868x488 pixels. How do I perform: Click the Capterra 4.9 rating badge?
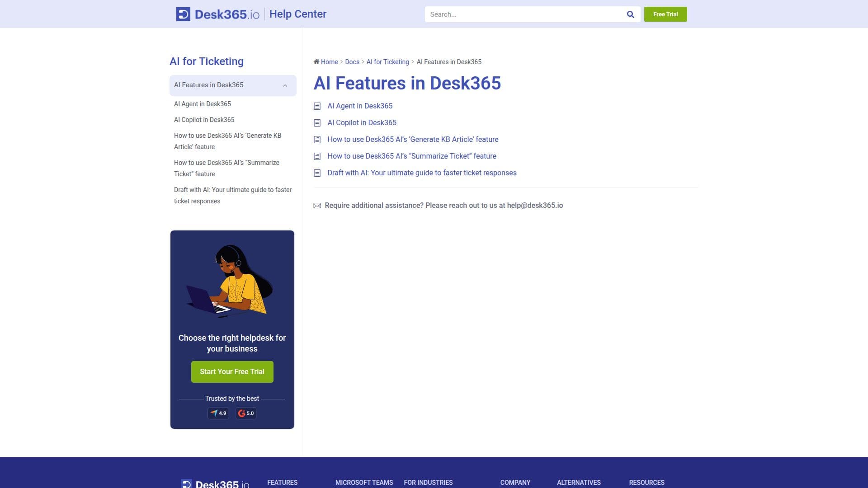click(218, 413)
